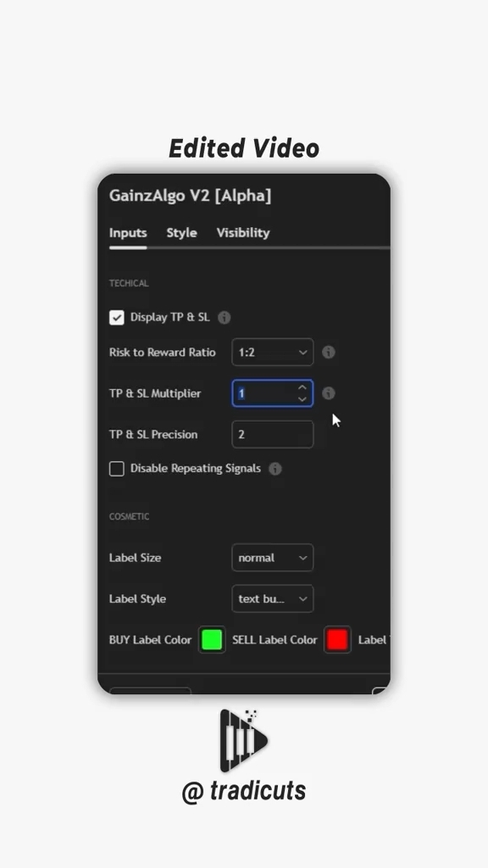Switch to the Style tab
The width and height of the screenshot is (488, 868).
pyautogui.click(x=181, y=233)
